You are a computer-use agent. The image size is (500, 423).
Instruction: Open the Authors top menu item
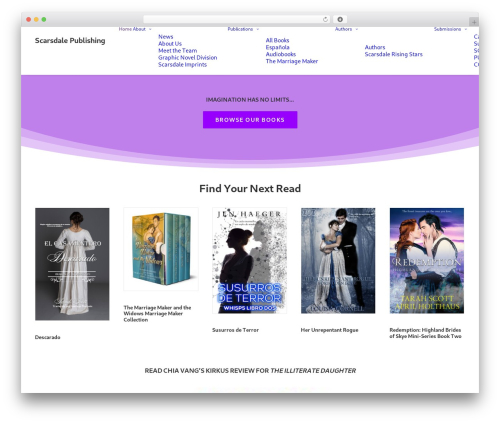[x=343, y=29]
